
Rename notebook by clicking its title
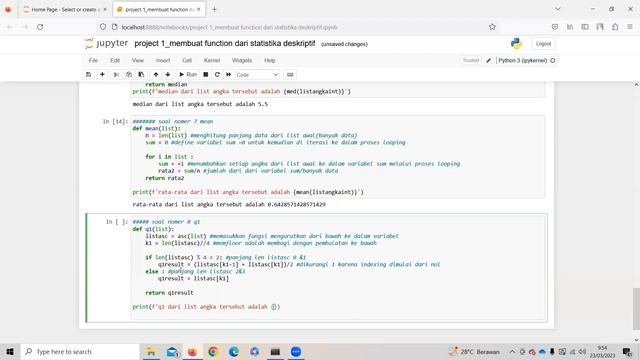[224, 43]
